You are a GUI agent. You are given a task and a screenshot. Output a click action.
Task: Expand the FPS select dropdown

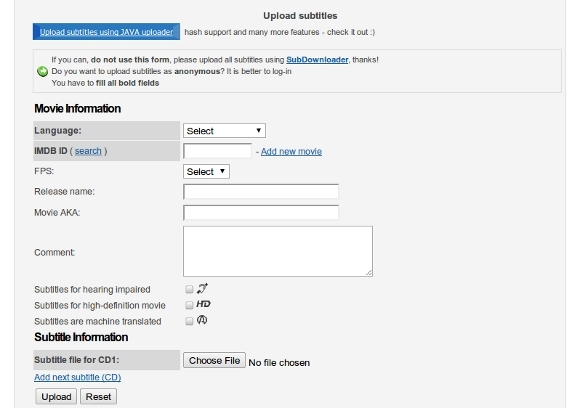[206, 172]
